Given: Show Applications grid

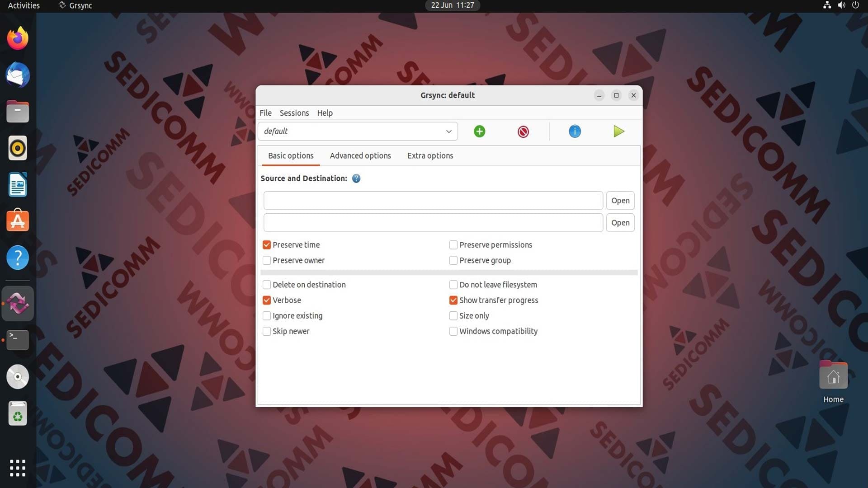Looking at the screenshot, I should coord(18,468).
